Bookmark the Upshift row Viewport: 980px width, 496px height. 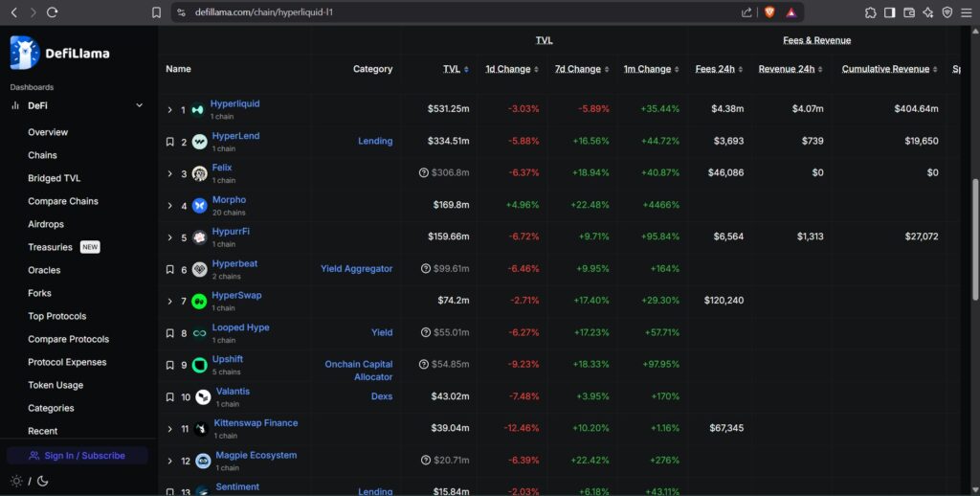point(169,365)
